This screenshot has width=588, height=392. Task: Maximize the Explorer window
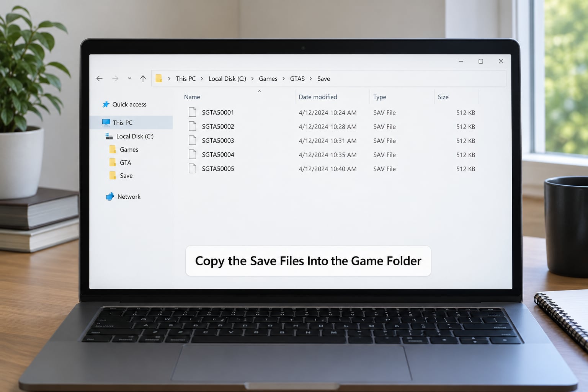tap(481, 61)
